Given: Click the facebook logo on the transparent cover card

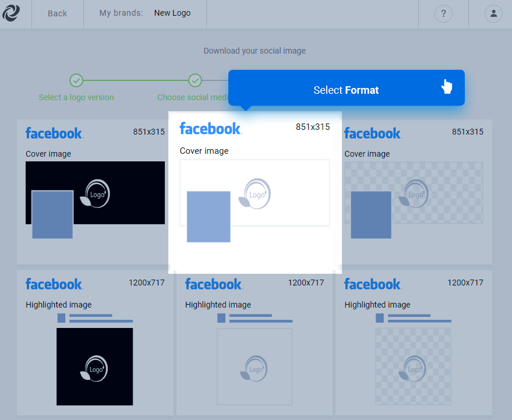Looking at the screenshot, I should tap(373, 133).
